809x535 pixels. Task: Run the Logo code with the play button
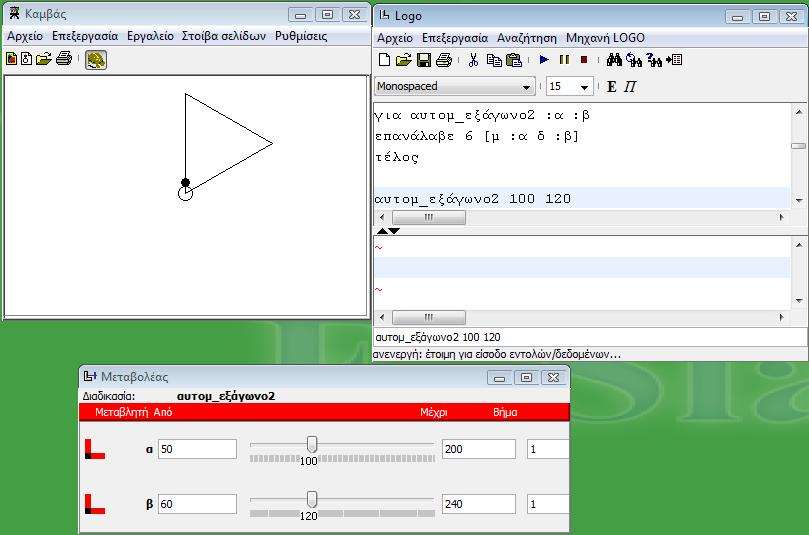click(x=544, y=60)
